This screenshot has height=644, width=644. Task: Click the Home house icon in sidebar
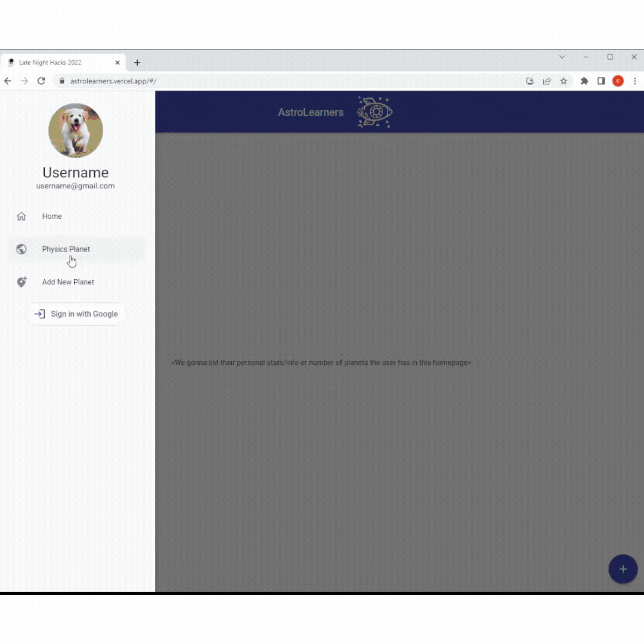pos(21,216)
